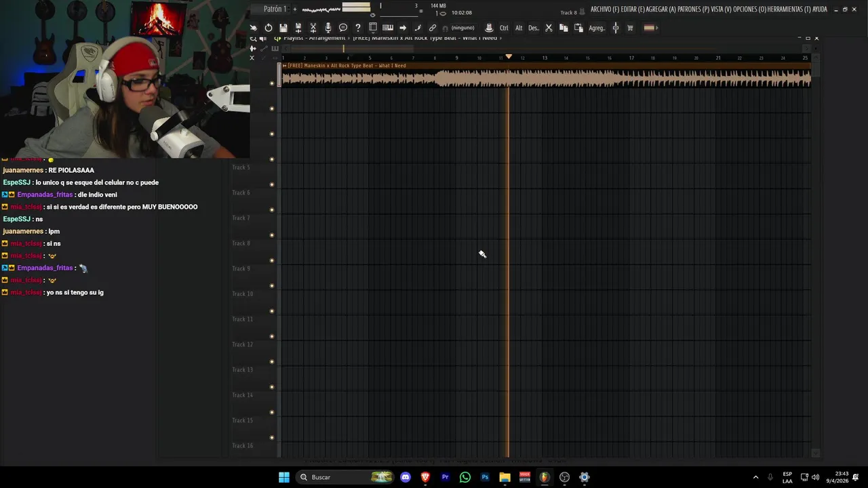Click the right arrow toolbar icon

(403, 28)
